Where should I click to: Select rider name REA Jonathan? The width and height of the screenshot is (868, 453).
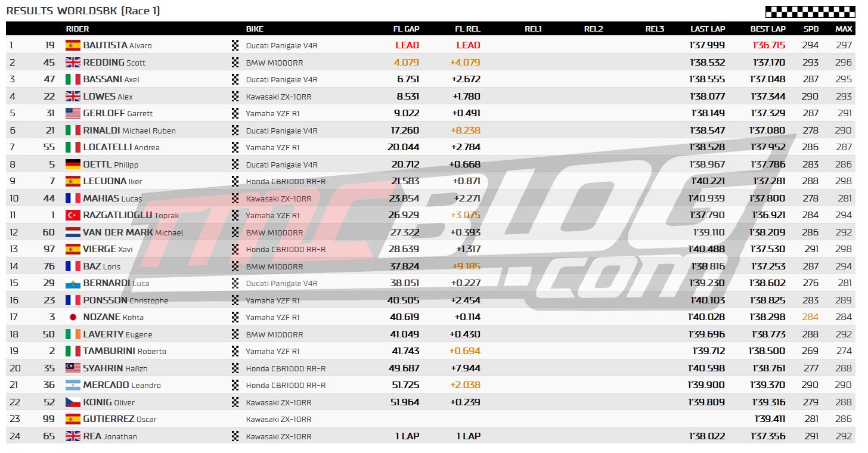tap(110, 436)
